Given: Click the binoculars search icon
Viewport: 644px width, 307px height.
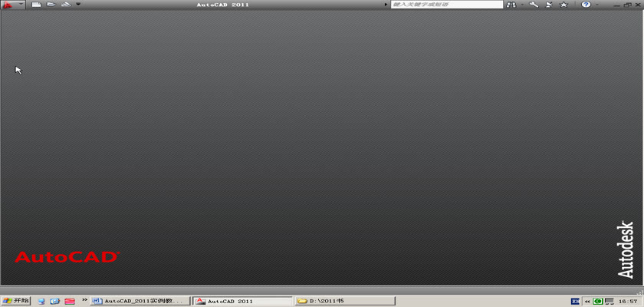Looking at the screenshot, I should (511, 5).
